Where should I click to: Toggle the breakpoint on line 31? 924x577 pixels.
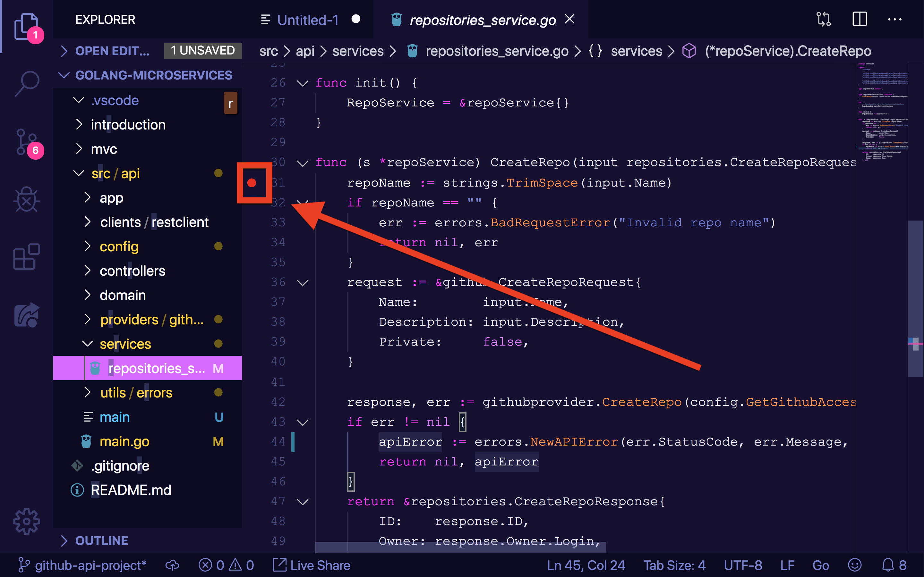[252, 183]
